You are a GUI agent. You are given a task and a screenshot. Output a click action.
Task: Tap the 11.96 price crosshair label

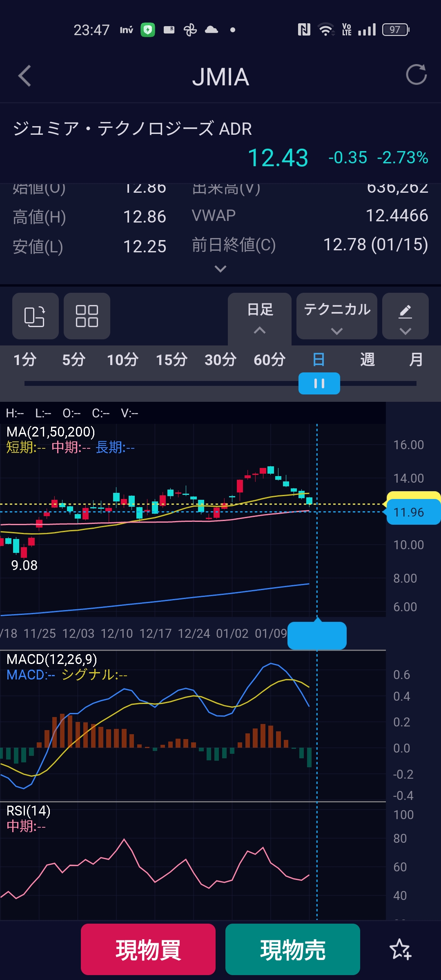pyautogui.click(x=412, y=512)
